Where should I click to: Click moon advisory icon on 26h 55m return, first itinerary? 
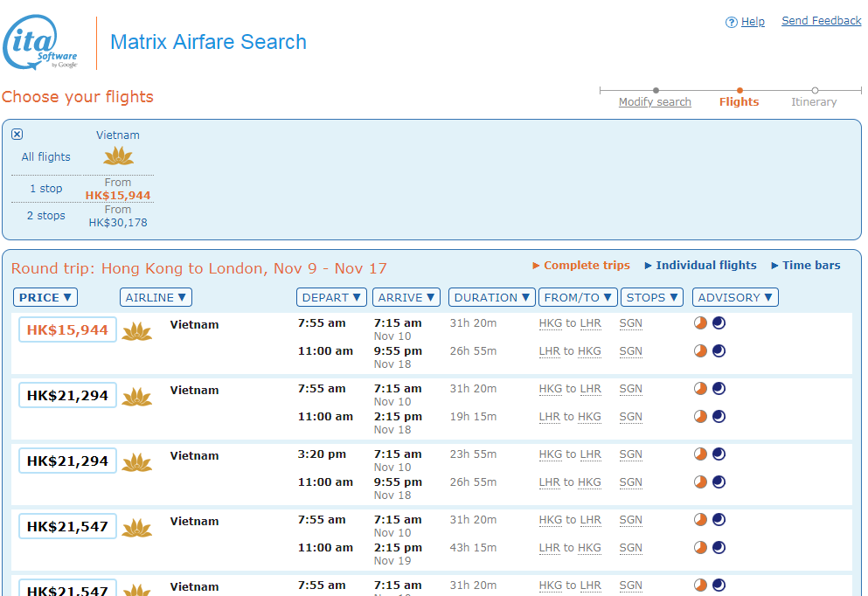tap(719, 350)
